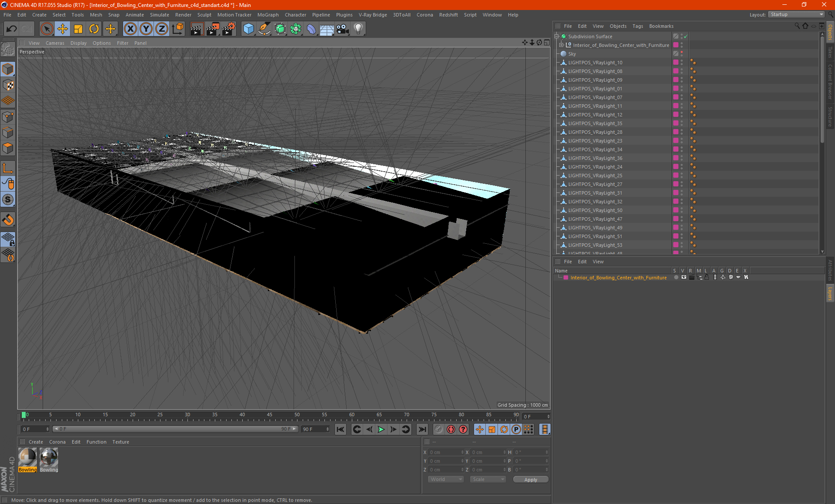This screenshot has height=504, width=835.
Task: Open material manager Texture menu
Action: (120, 442)
